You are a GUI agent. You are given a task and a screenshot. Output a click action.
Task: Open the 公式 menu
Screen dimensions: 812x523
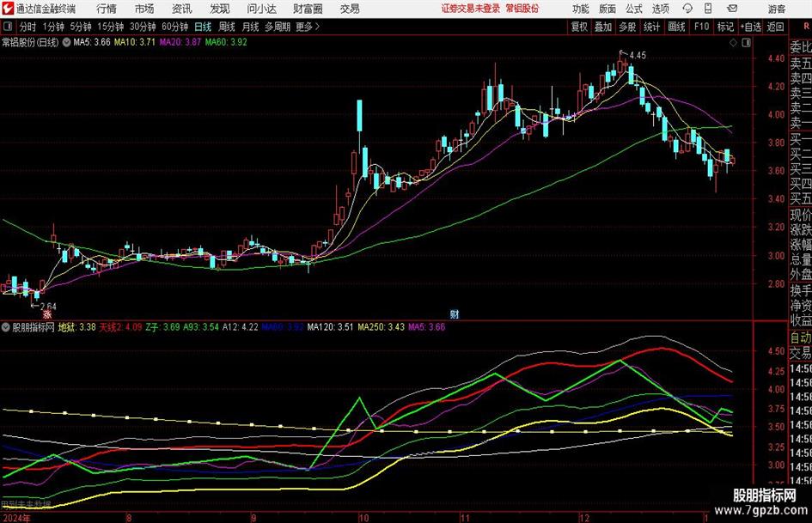pos(634,9)
